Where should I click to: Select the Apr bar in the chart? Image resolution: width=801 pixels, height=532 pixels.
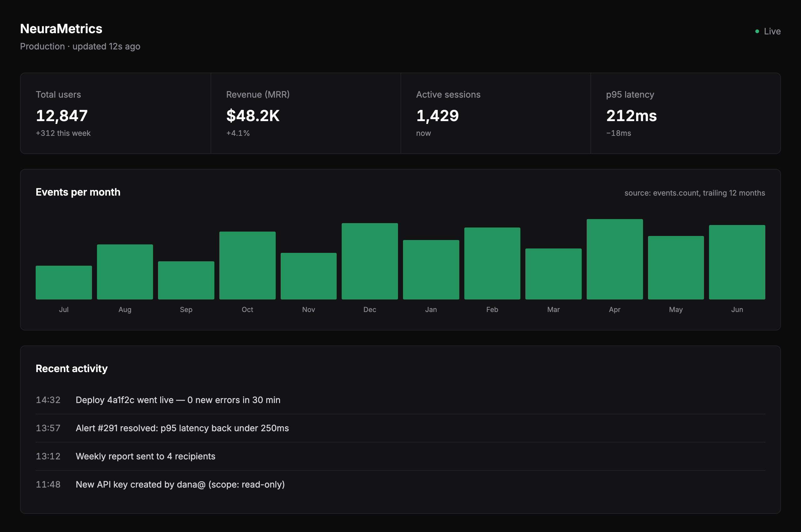pos(615,259)
